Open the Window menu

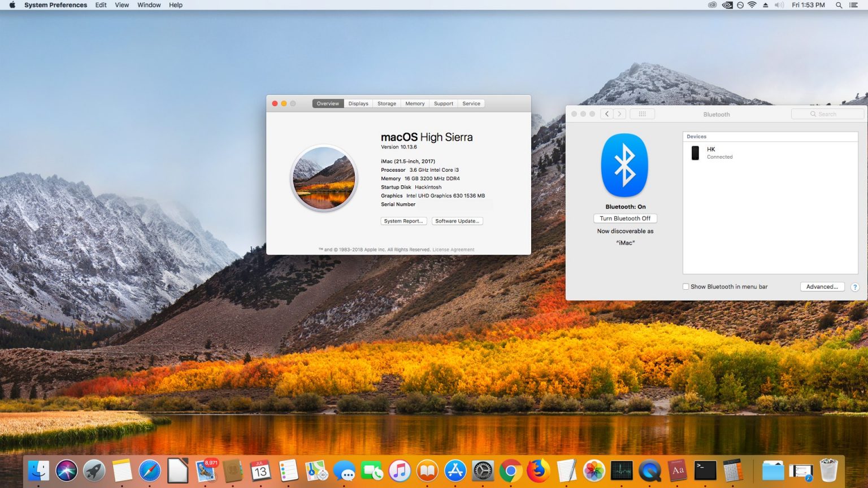click(x=149, y=5)
